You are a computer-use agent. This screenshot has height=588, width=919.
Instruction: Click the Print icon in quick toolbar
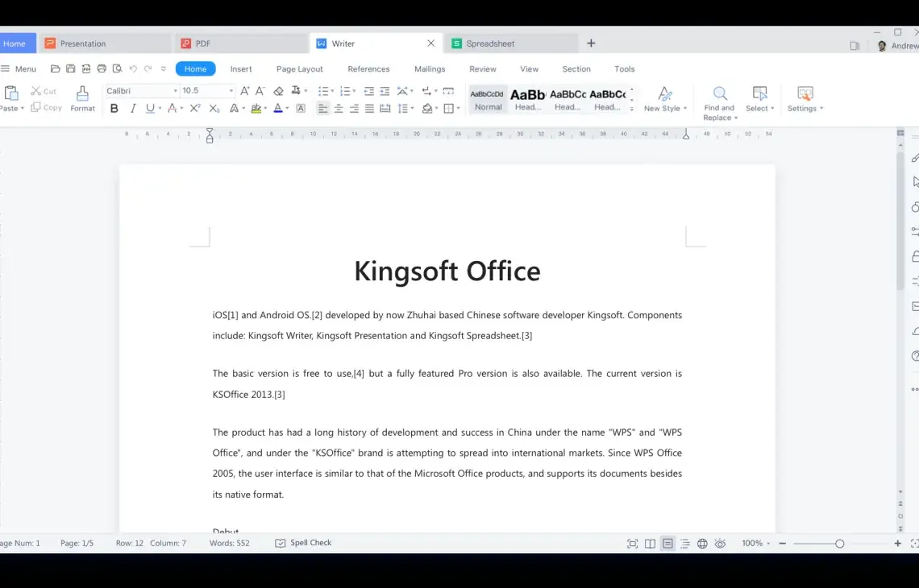click(x=102, y=68)
